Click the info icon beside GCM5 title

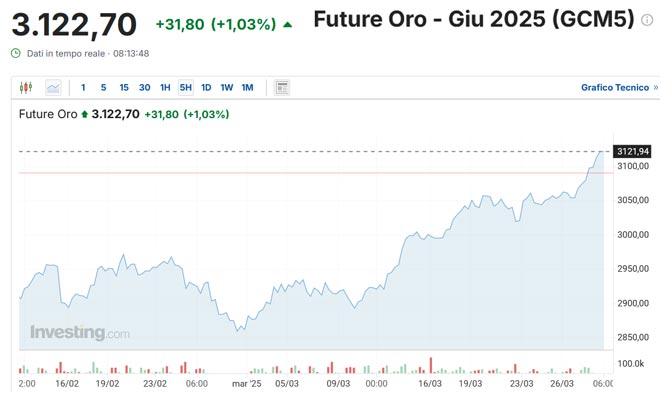(646, 21)
